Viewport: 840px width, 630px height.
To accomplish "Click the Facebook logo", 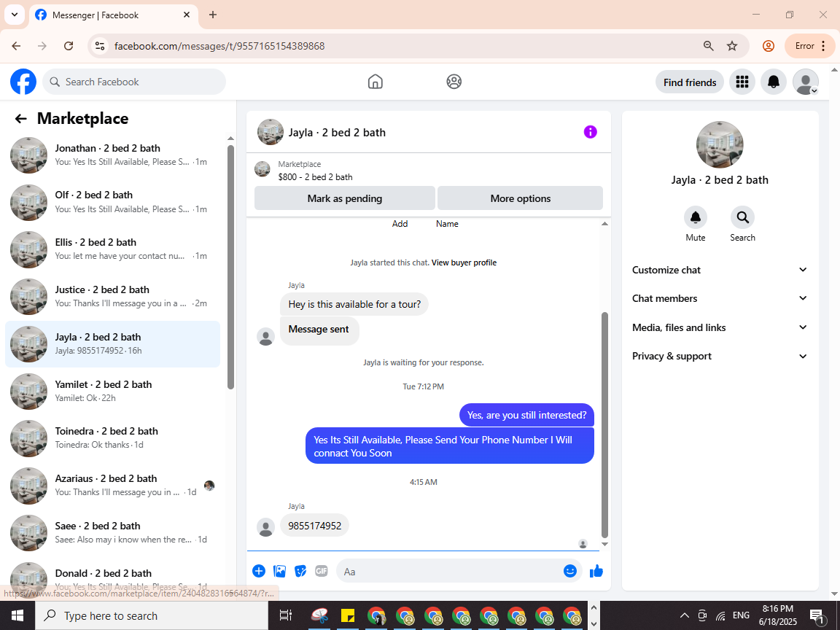I will 23,82.
